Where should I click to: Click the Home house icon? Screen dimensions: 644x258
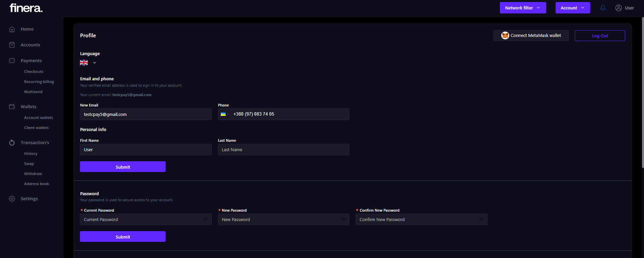point(12,29)
